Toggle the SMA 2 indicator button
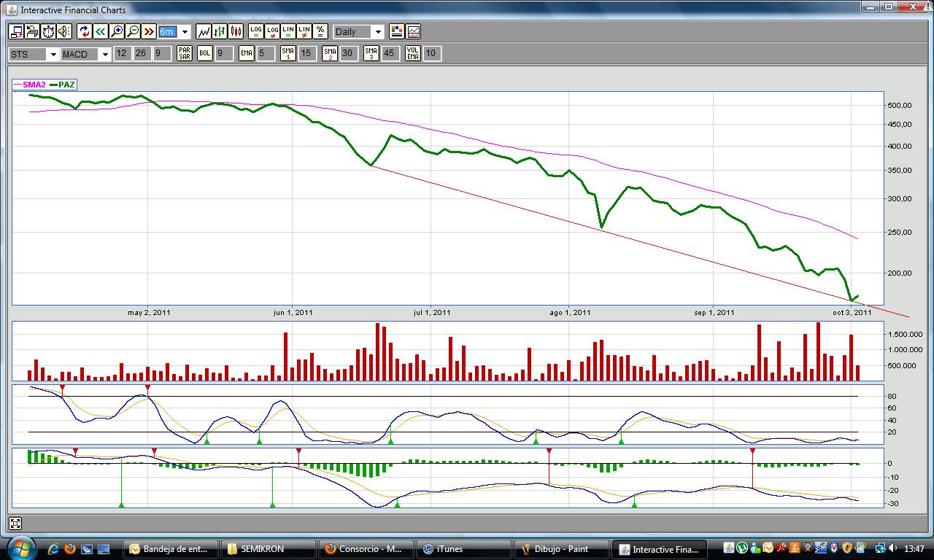The width and height of the screenshot is (934, 560). (330, 53)
